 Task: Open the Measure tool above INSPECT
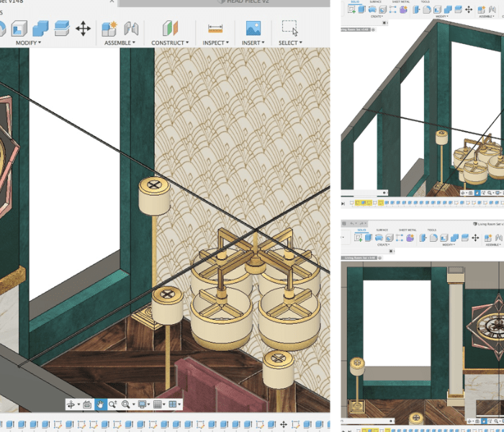coord(215,28)
